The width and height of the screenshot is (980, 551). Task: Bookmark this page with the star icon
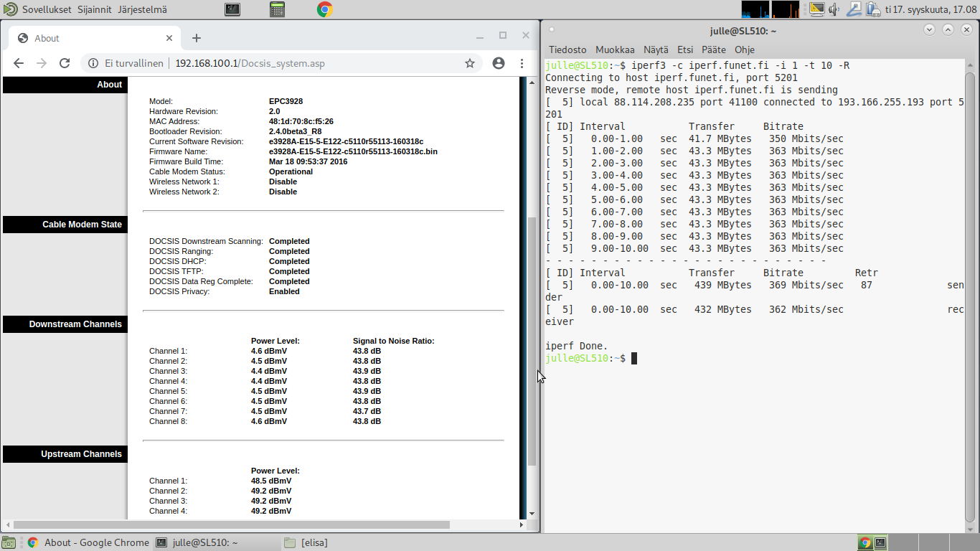point(470,63)
